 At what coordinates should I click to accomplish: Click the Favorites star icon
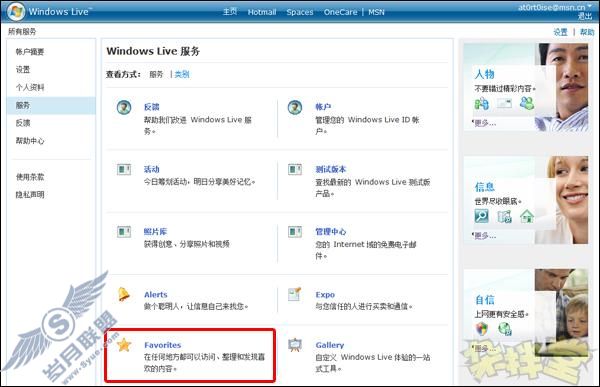(x=124, y=345)
